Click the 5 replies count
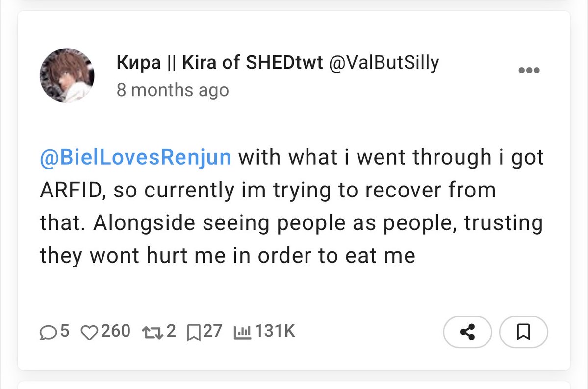 65,331
